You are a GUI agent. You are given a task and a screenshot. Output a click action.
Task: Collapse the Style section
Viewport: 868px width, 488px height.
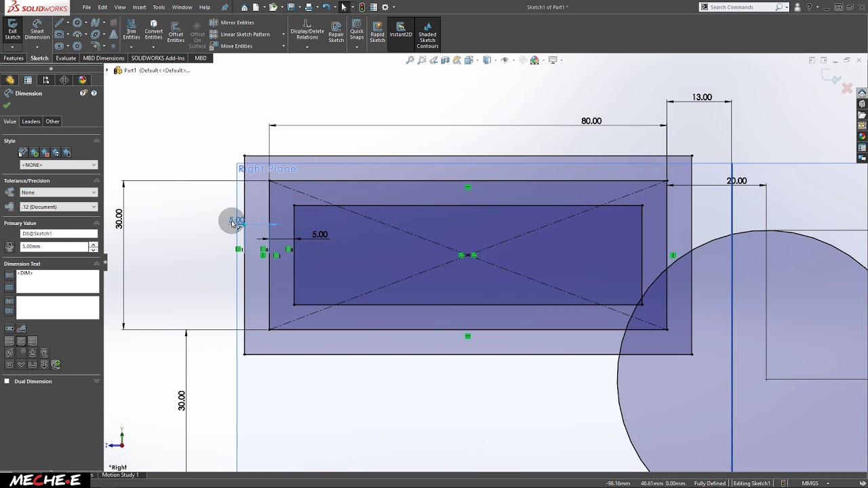96,141
